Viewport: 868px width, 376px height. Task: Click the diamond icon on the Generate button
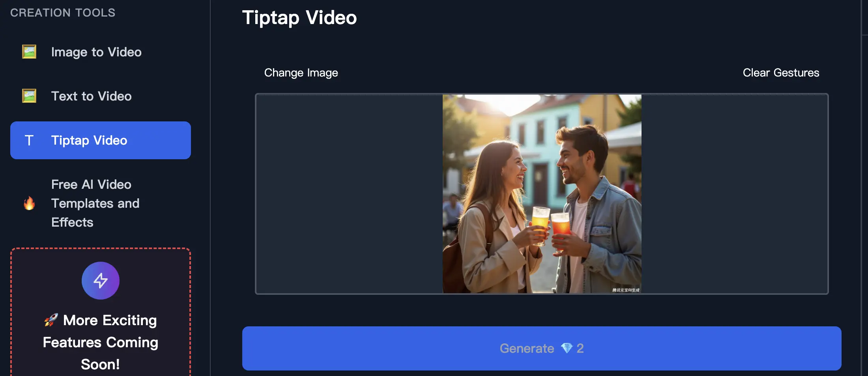point(567,348)
